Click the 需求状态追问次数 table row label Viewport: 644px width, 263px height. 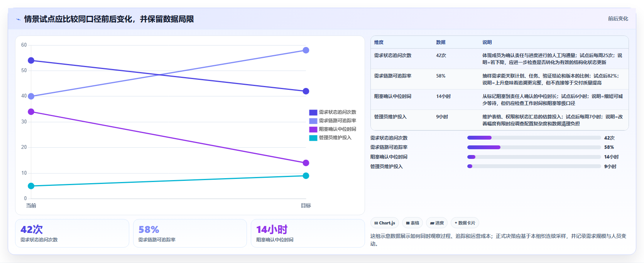coord(393,56)
